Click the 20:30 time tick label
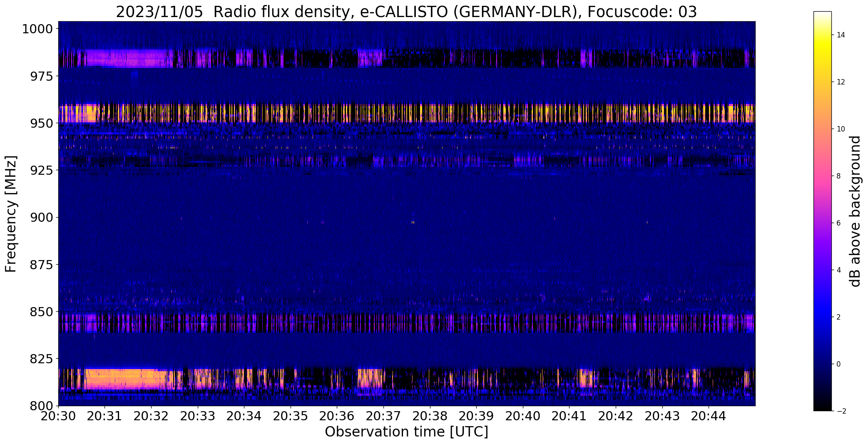The image size is (868, 444). (x=58, y=416)
